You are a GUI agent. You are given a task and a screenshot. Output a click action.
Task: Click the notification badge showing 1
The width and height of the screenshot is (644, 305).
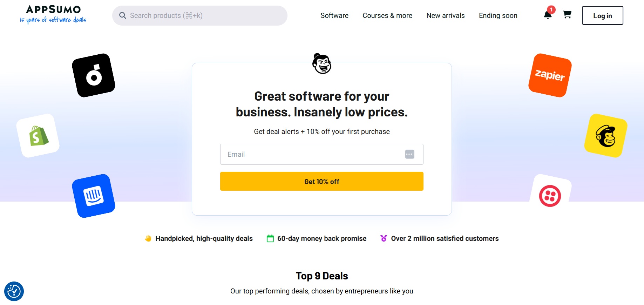(x=551, y=10)
